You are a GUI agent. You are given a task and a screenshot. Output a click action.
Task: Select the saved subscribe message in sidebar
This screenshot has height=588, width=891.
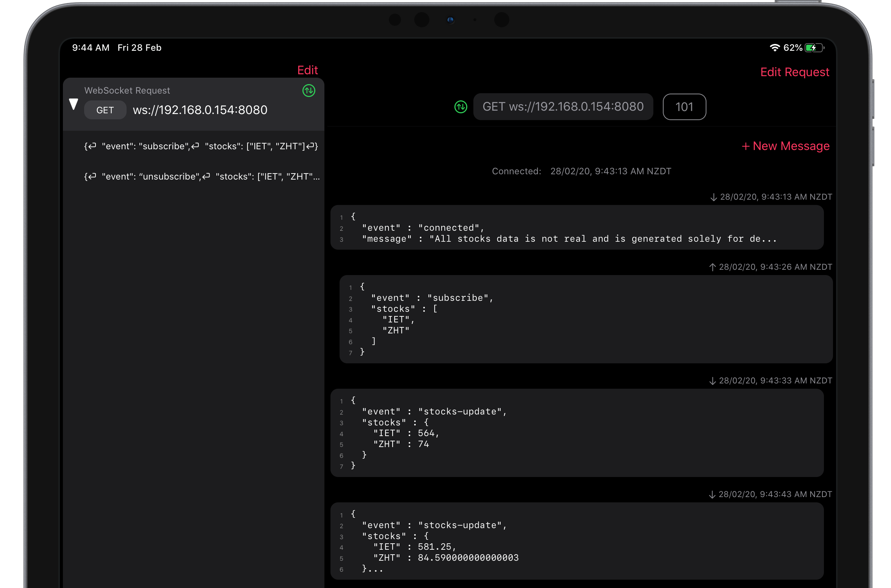click(201, 146)
